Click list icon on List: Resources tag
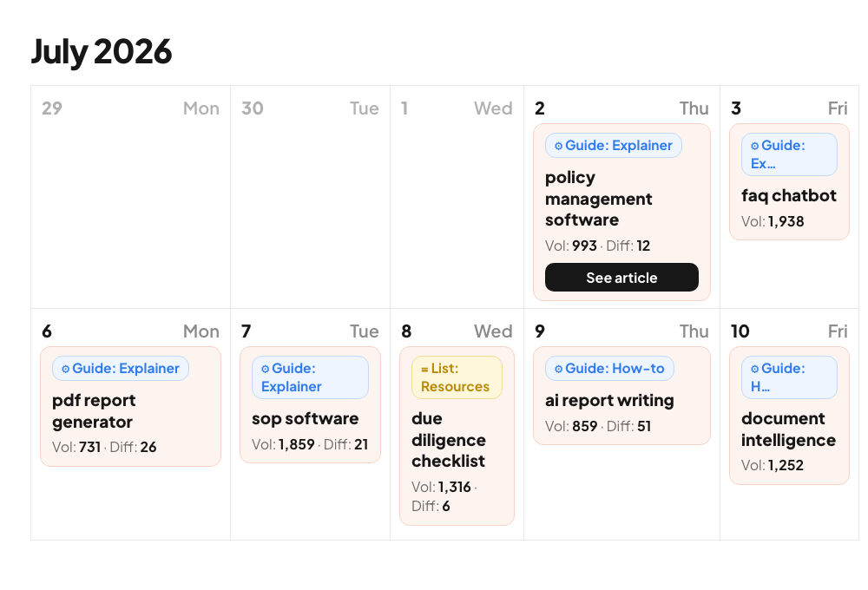This screenshot has height=590, width=868. pos(424,369)
